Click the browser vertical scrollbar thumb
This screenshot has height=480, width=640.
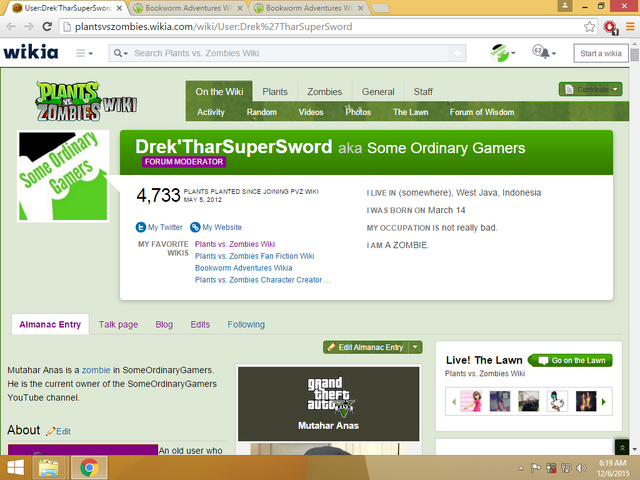point(634,55)
